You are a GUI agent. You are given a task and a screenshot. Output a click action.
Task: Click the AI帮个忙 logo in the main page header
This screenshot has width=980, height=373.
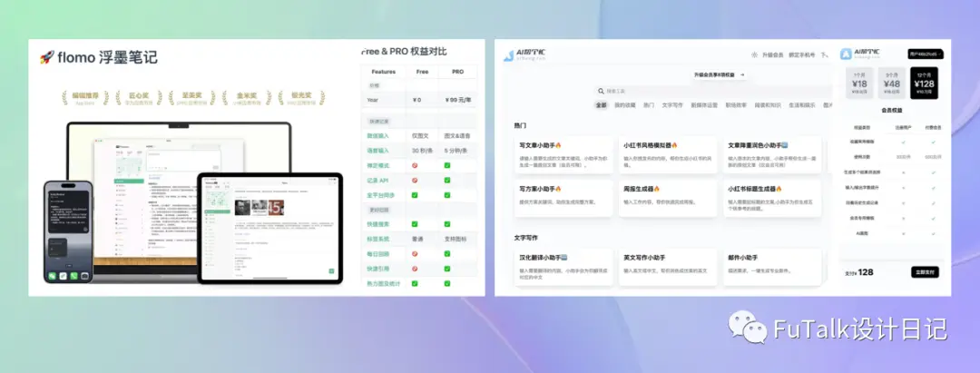(525, 55)
